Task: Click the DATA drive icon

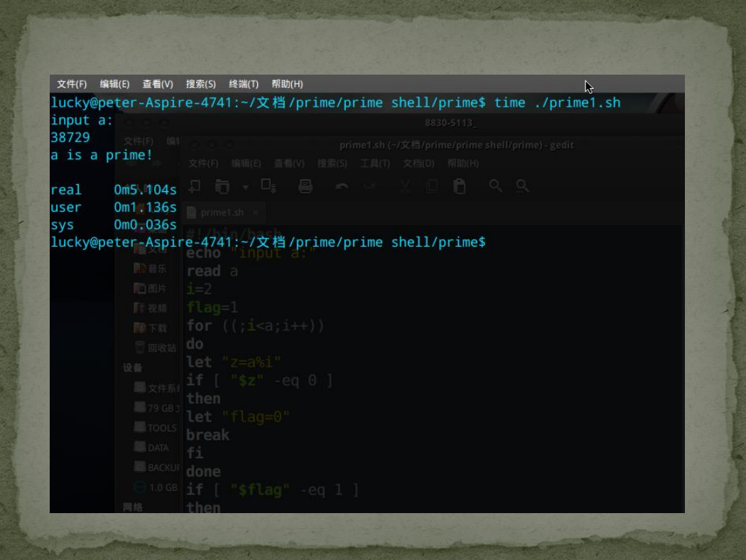Action: click(140, 447)
